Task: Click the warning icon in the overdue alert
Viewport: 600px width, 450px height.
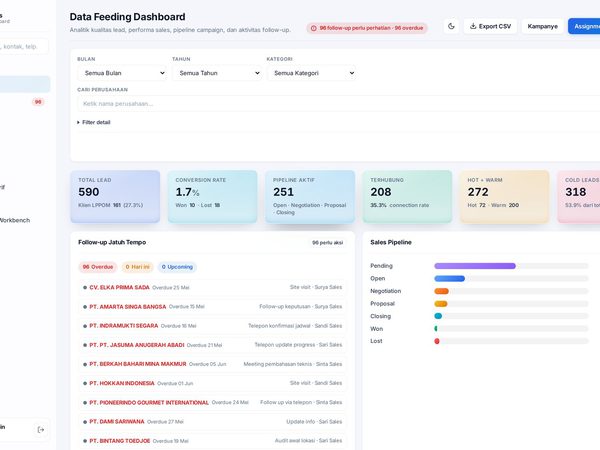Action: (x=314, y=28)
